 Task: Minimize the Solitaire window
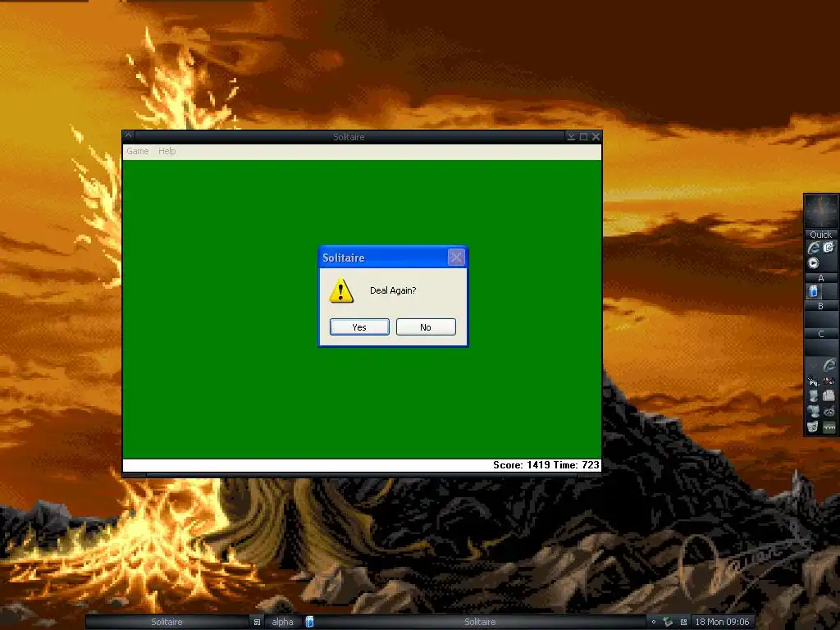pos(571,137)
